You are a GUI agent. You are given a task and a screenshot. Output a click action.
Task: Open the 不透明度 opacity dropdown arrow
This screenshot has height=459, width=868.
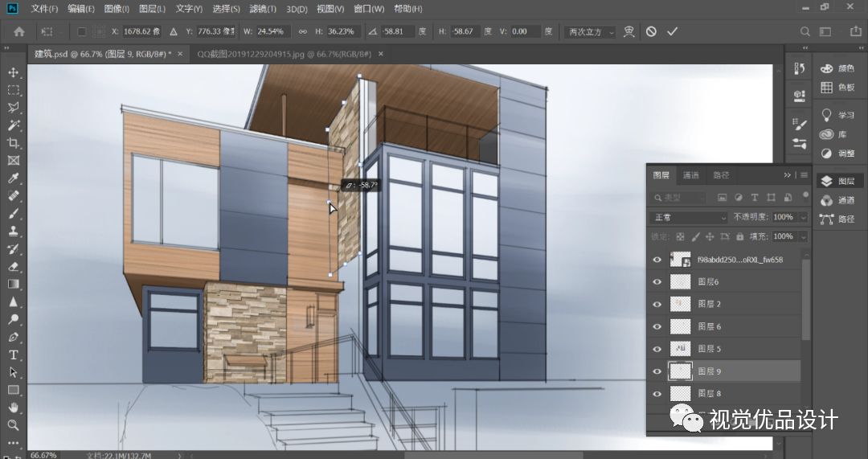click(803, 217)
